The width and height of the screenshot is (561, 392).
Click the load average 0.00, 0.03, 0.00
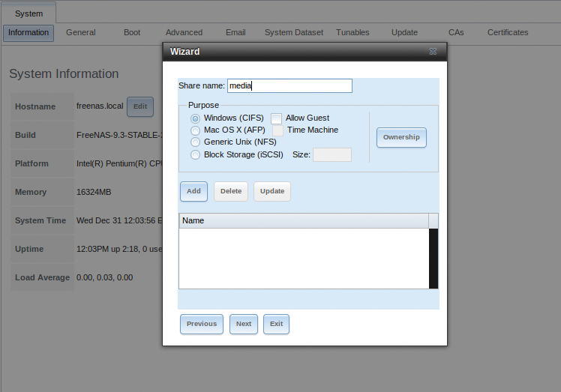pos(104,277)
